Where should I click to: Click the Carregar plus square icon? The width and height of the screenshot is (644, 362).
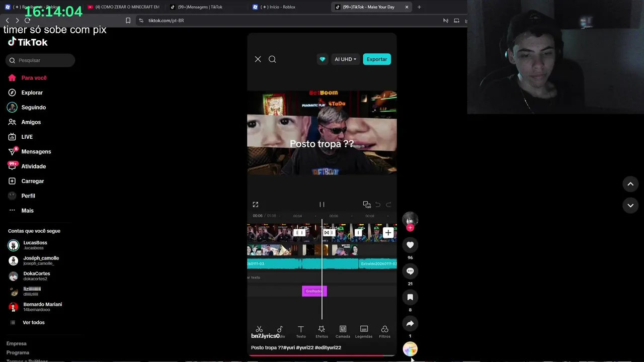(12, 181)
